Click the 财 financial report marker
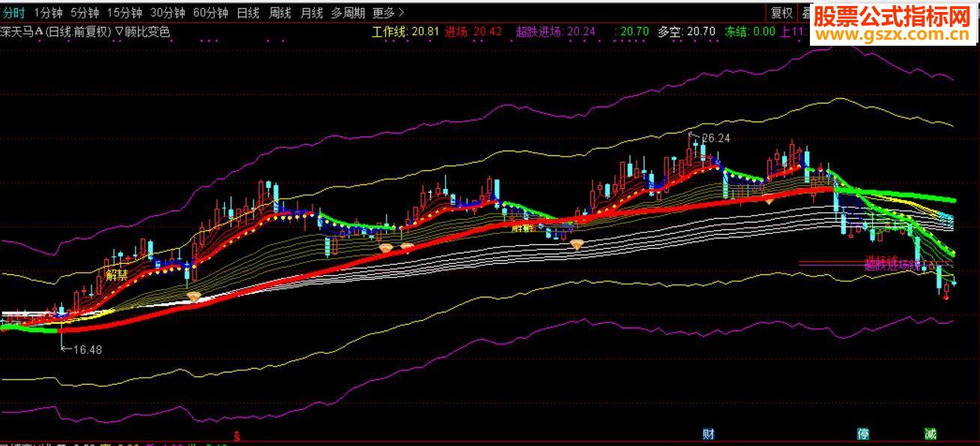 click(x=708, y=433)
